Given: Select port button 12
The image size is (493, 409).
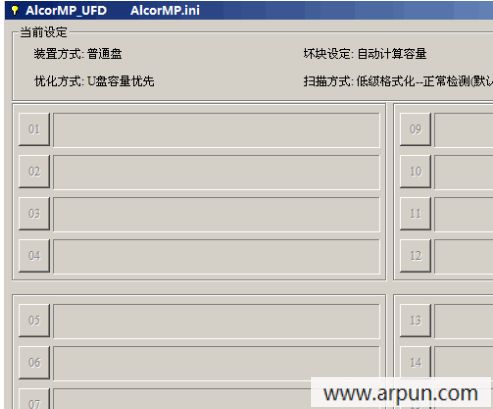Looking at the screenshot, I should 415,256.
